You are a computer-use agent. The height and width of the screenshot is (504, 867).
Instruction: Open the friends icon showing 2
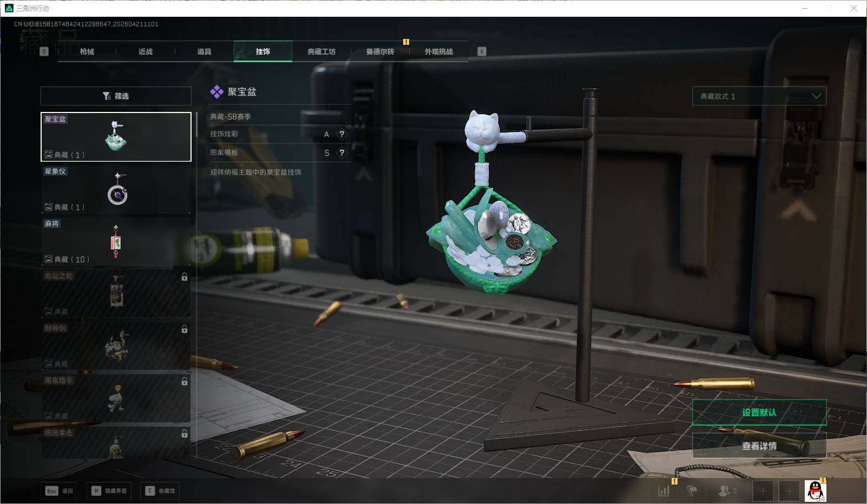coord(727,491)
